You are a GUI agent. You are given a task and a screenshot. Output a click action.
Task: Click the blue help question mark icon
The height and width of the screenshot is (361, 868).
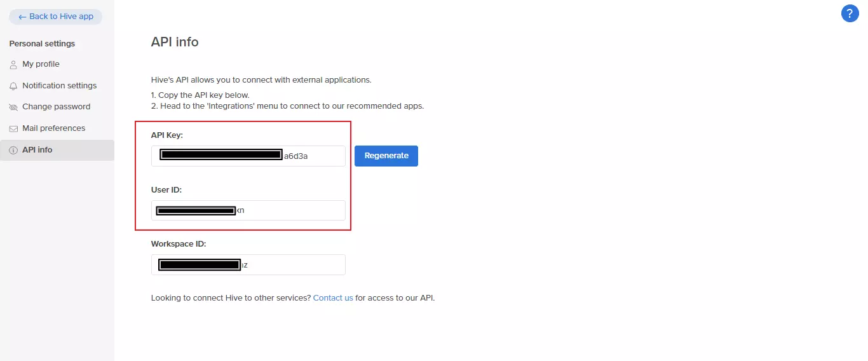(850, 13)
